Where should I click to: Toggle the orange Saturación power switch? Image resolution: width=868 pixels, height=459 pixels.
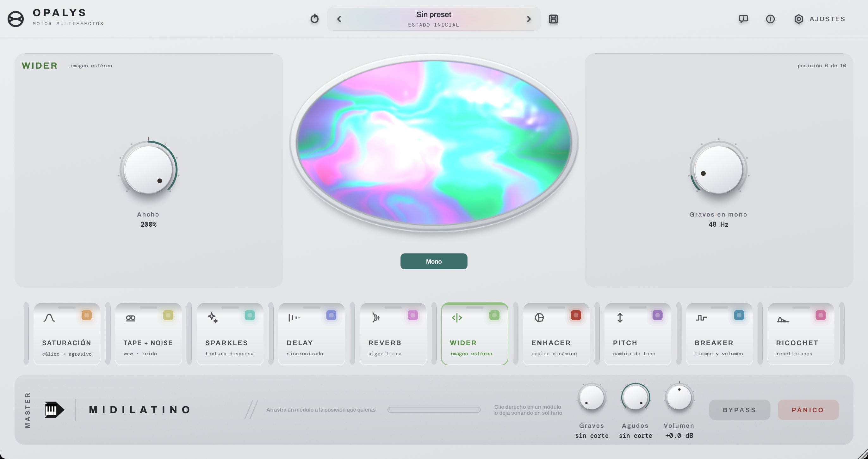87,315
